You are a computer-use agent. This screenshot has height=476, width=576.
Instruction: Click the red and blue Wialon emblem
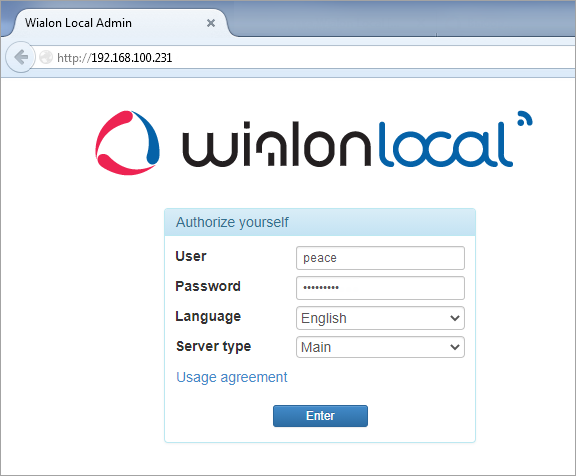[x=127, y=143]
